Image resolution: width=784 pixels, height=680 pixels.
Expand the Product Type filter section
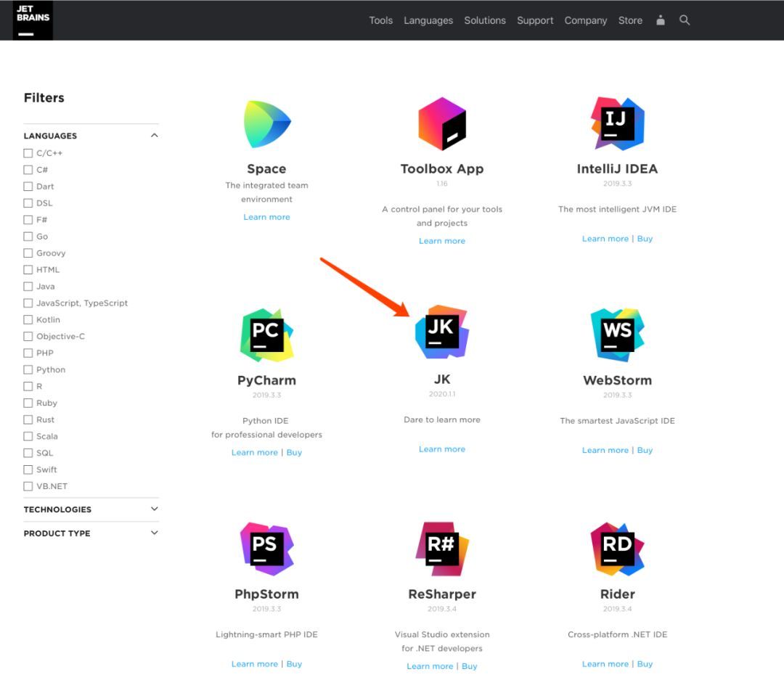coord(154,533)
